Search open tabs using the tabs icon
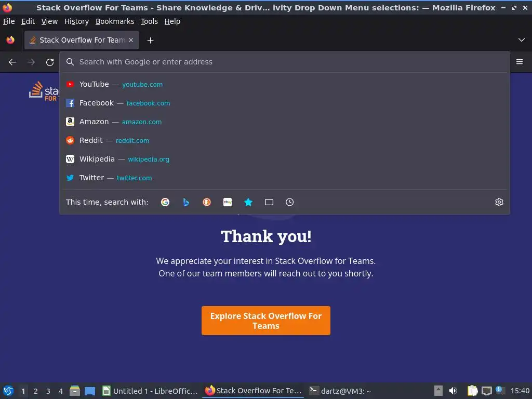The width and height of the screenshot is (532, 399). pyautogui.click(x=269, y=202)
